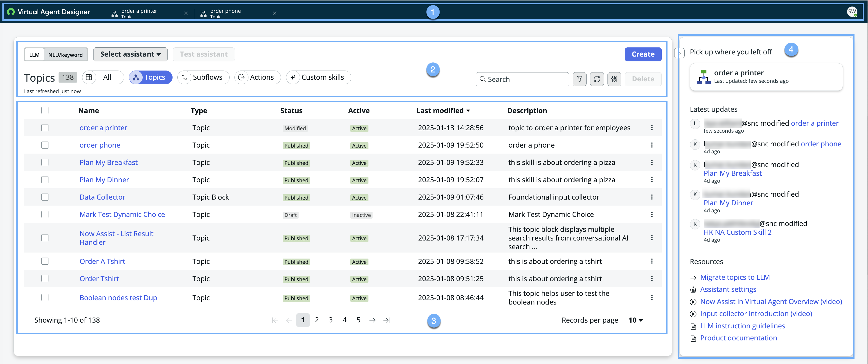The height and width of the screenshot is (364, 868).
Task: Select the Actions filter tab
Action: 257,78
